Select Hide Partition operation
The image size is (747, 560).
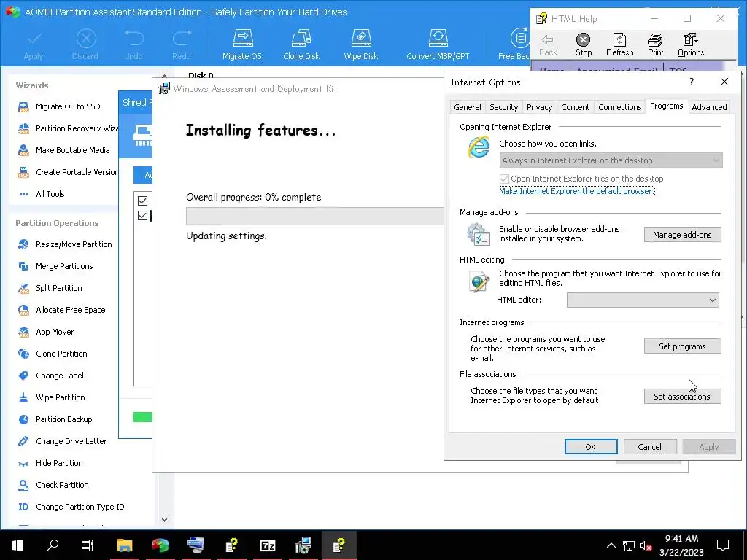(x=50, y=463)
